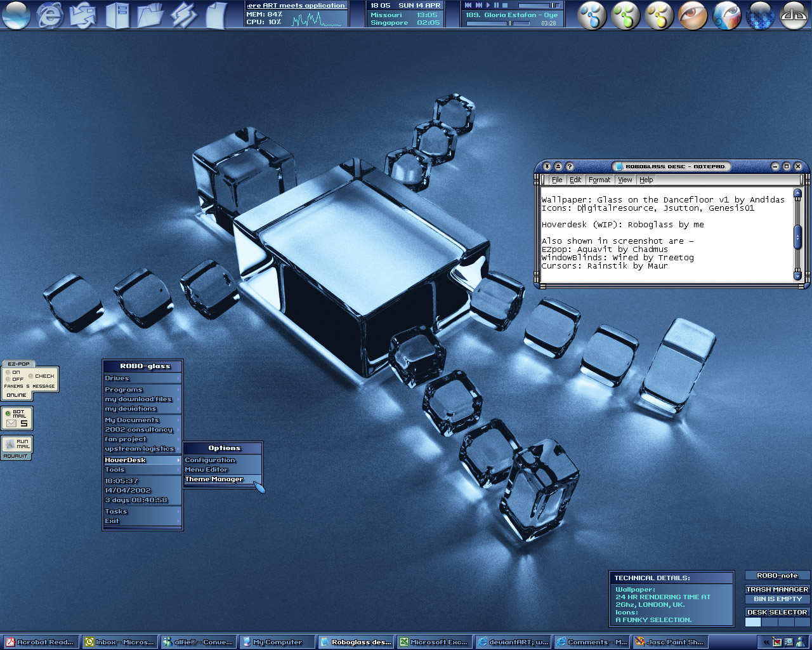
Task: Open the painted blue eye orb icon
Action: (x=727, y=15)
